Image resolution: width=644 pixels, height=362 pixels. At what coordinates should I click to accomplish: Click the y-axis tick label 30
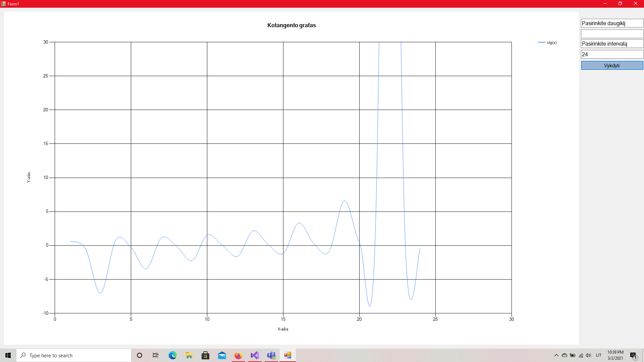tap(46, 42)
